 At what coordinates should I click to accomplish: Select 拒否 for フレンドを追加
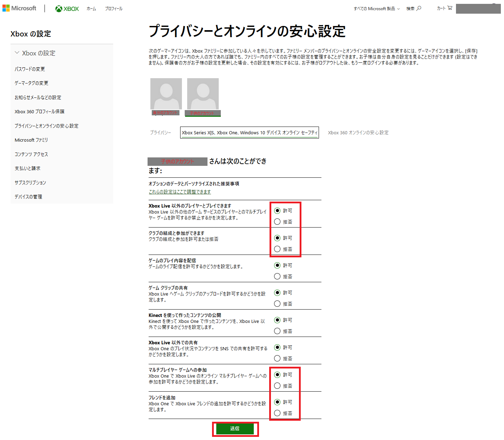pyautogui.click(x=277, y=413)
